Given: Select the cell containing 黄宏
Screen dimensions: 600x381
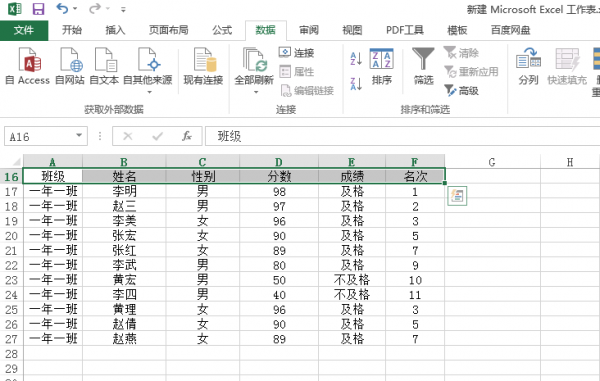Looking at the screenshot, I should 124,280.
